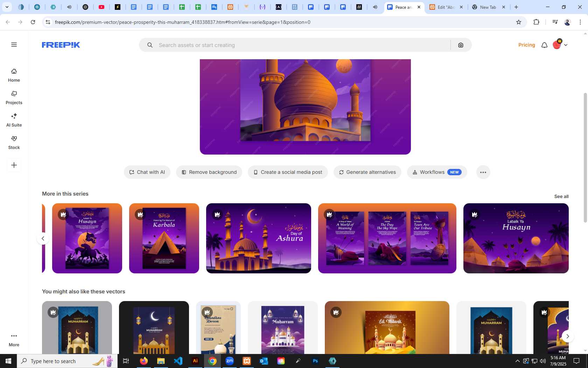Click Create a social media post

(x=288, y=172)
